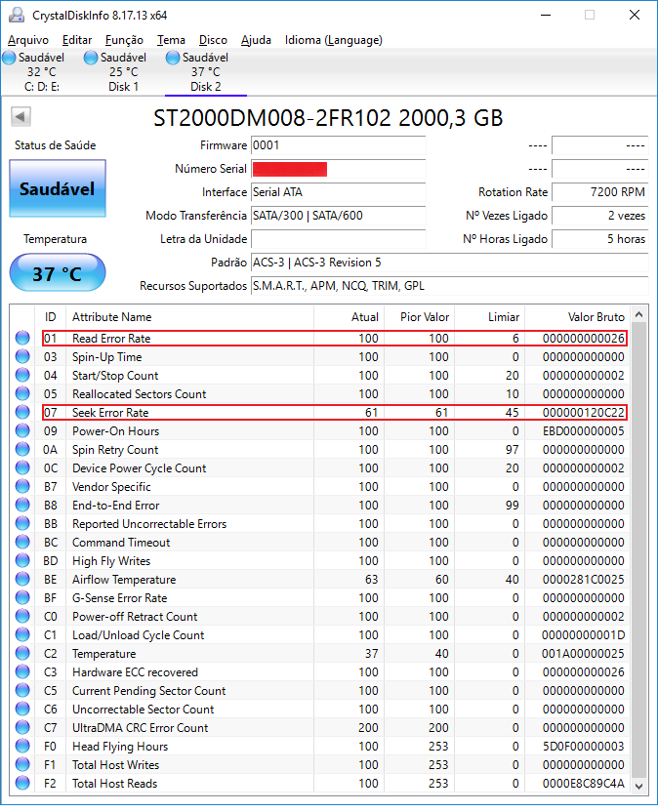Click blue status orb of Spin-Up Time row
The width and height of the screenshot is (658, 812).
[22, 357]
